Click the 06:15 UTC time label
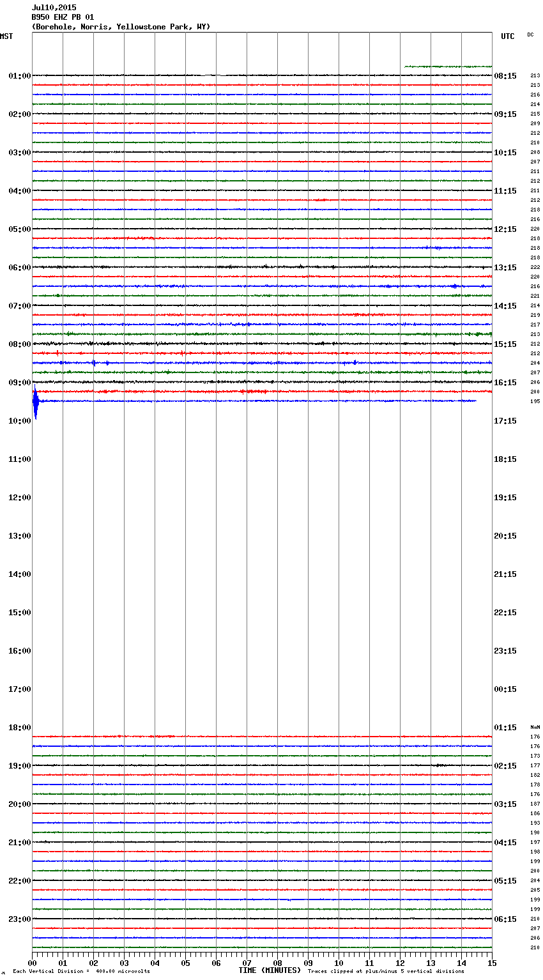The image size is (543, 980). point(505,919)
